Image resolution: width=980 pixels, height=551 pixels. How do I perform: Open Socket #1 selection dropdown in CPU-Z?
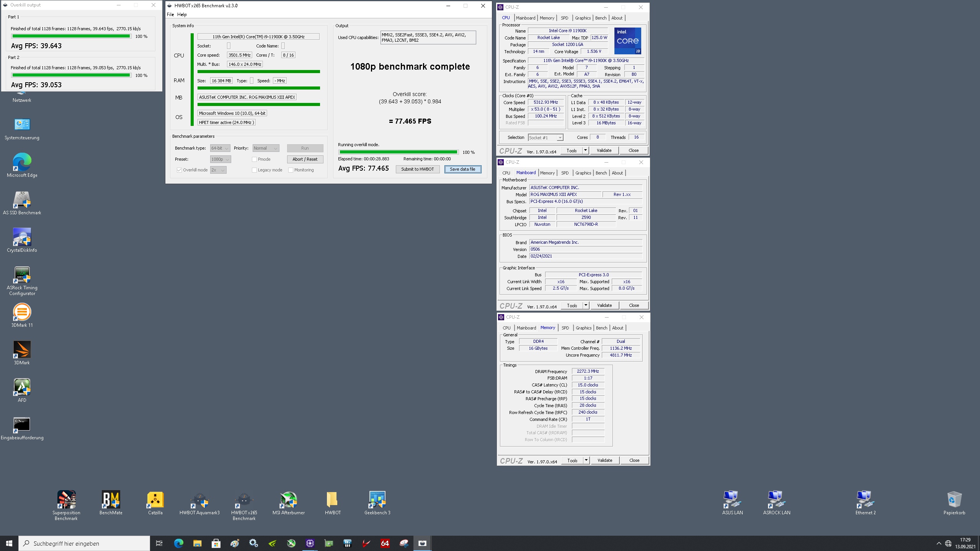coord(546,137)
